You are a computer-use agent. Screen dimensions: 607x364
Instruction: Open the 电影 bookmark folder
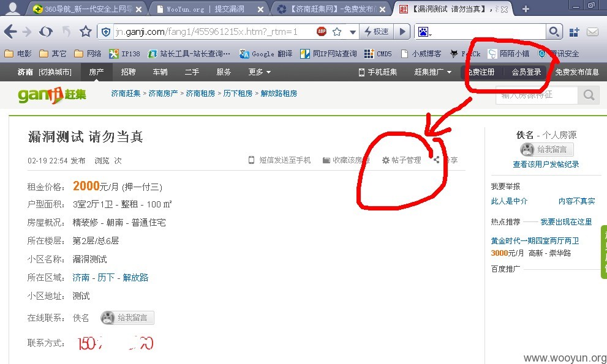pos(18,54)
